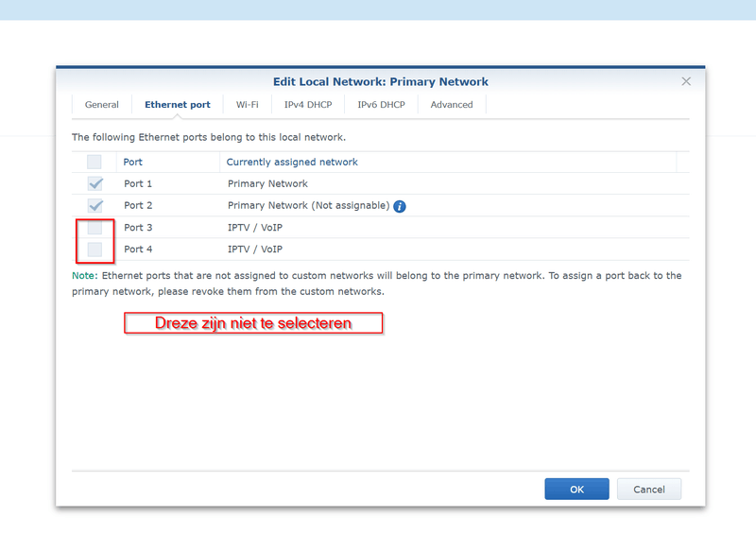Open the Wi-Fi tab
The width and height of the screenshot is (756, 551).
pos(248,105)
